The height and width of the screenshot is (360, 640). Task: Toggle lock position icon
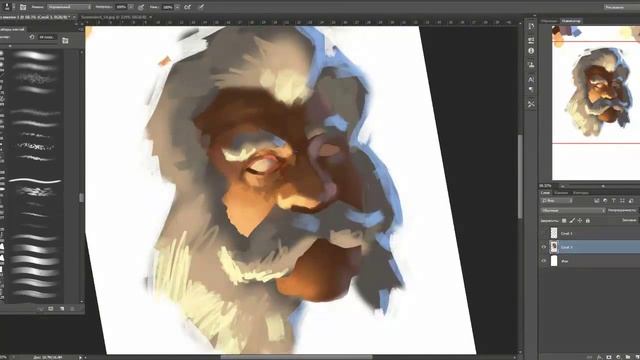point(580,220)
